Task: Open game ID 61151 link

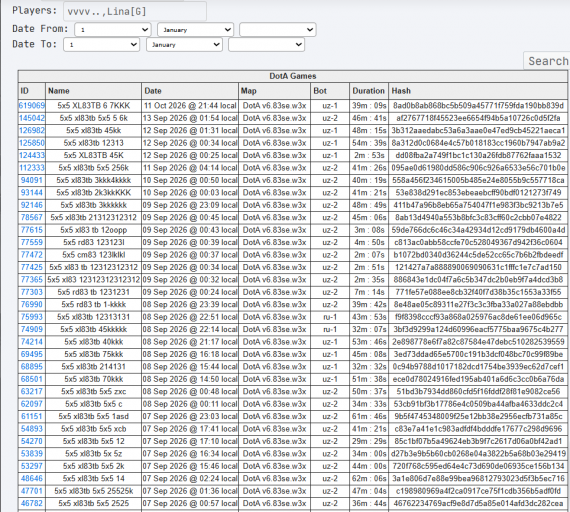Action: pyautogui.click(x=32, y=416)
